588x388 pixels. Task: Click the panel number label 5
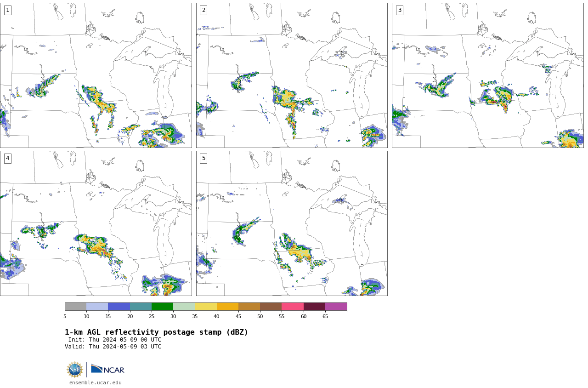[204, 158]
